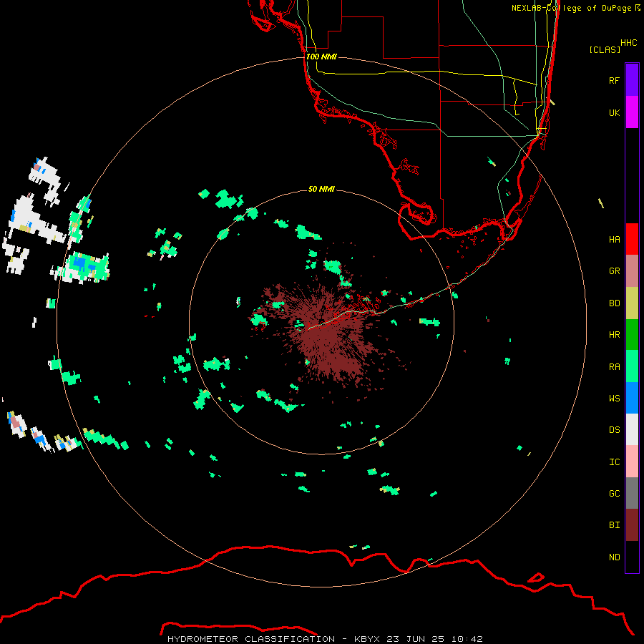The image size is (644, 644).
Task: Click the KBYX station identifier
Action: (367, 639)
